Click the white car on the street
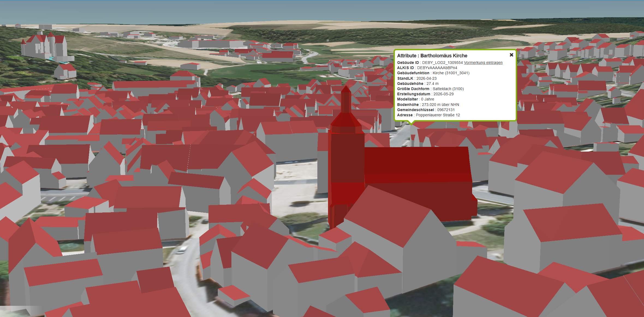 pyautogui.click(x=182, y=249)
